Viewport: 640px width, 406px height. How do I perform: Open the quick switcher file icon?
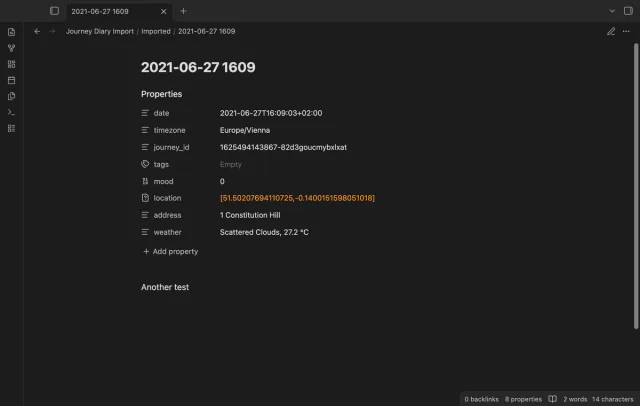coord(11,32)
